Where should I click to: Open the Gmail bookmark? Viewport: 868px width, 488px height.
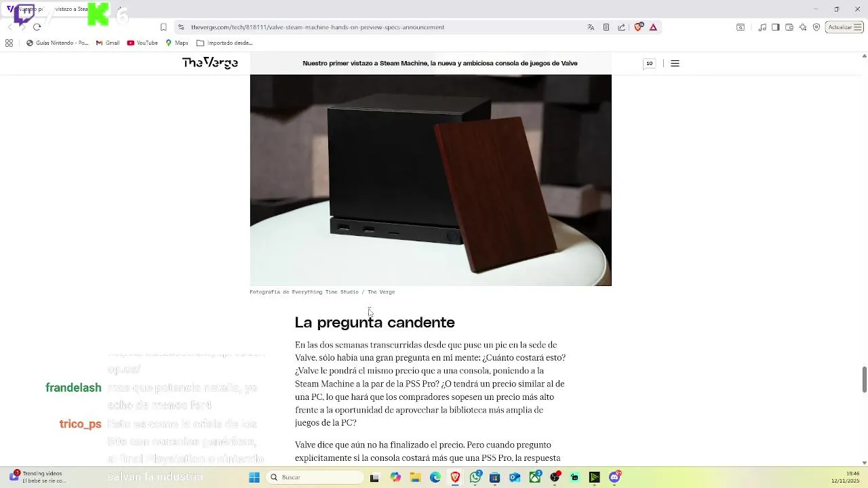pyautogui.click(x=108, y=43)
